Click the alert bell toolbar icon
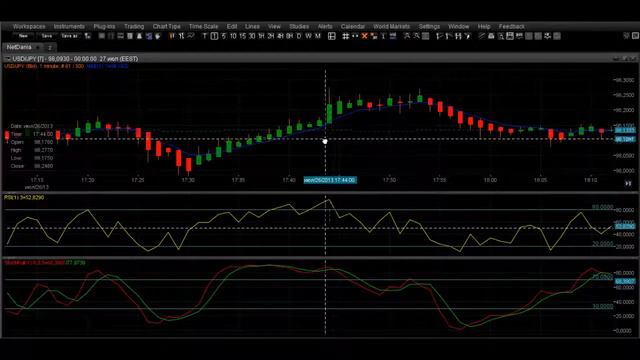The height and width of the screenshot is (360, 640). click(139, 36)
